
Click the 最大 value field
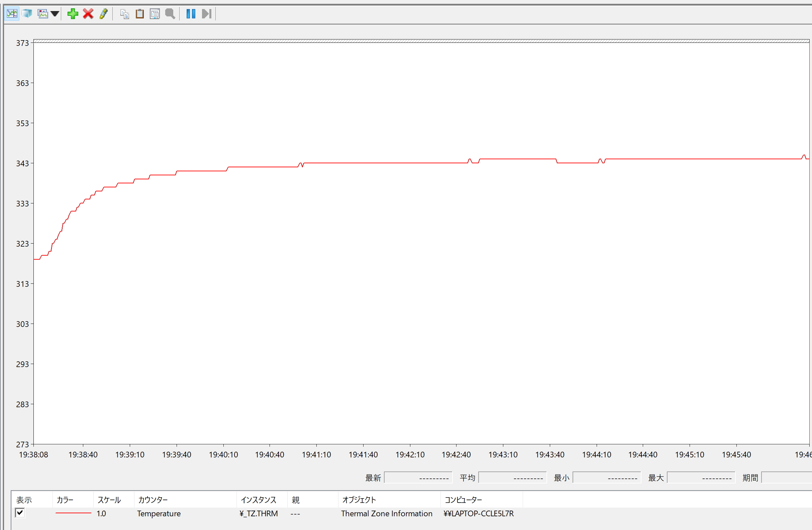pos(701,477)
